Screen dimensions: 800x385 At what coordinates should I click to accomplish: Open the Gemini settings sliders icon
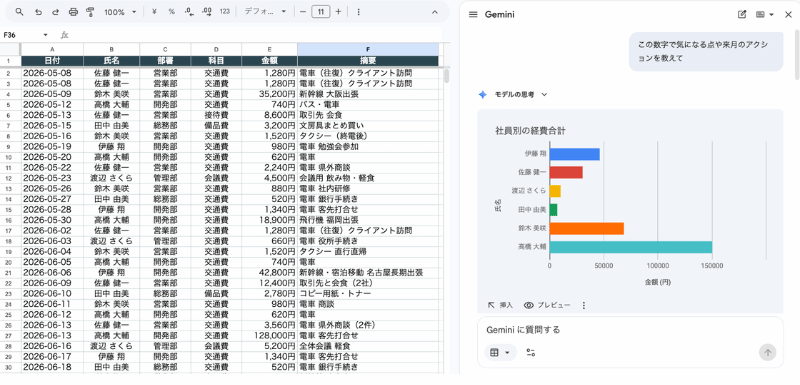click(531, 352)
